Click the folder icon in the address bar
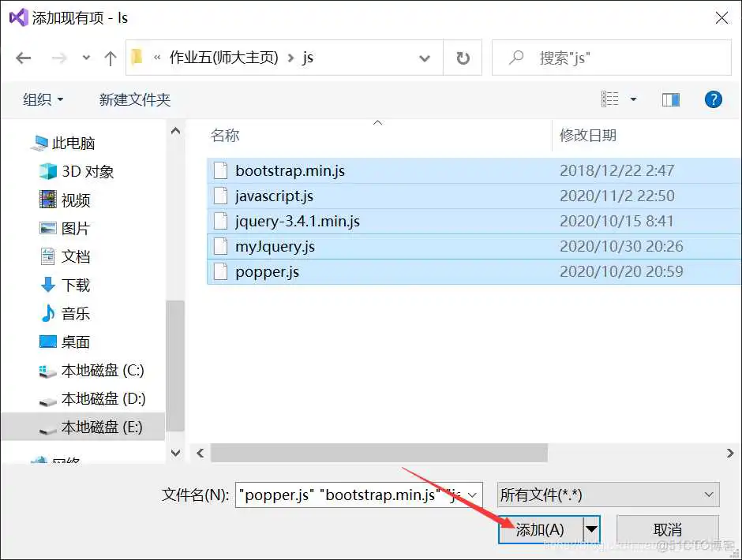 [x=136, y=57]
